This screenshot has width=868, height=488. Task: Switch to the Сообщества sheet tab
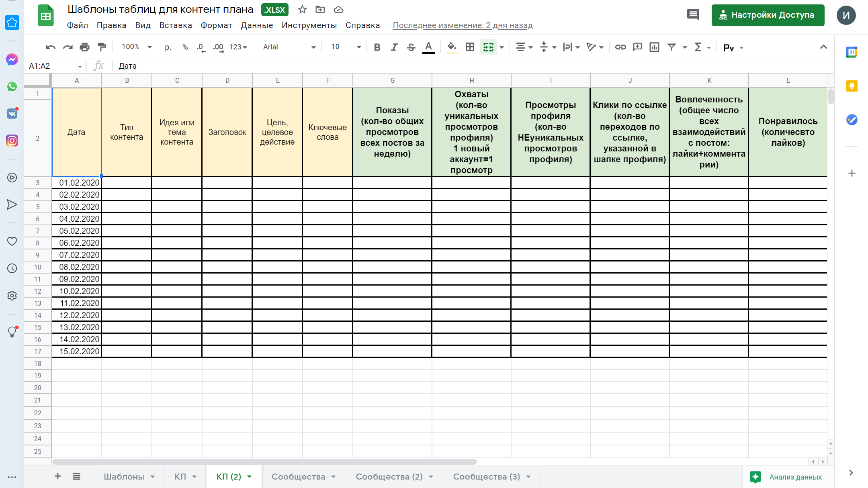(298, 476)
